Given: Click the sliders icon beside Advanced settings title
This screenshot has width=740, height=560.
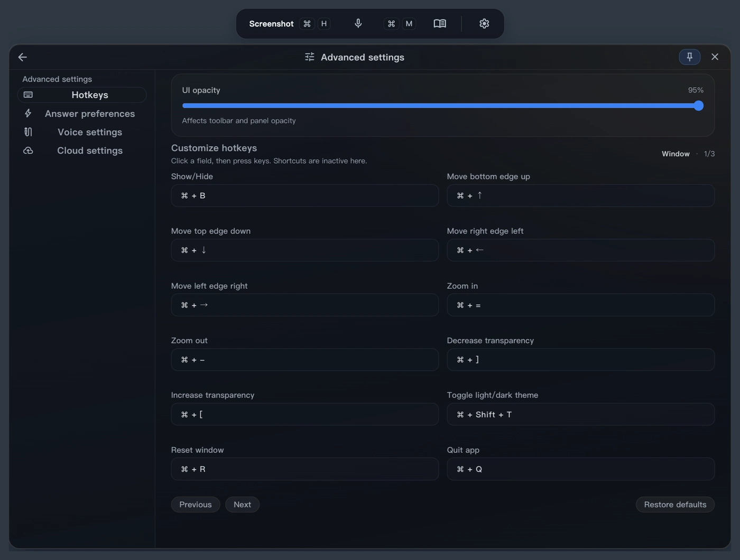Looking at the screenshot, I should pos(310,57).
